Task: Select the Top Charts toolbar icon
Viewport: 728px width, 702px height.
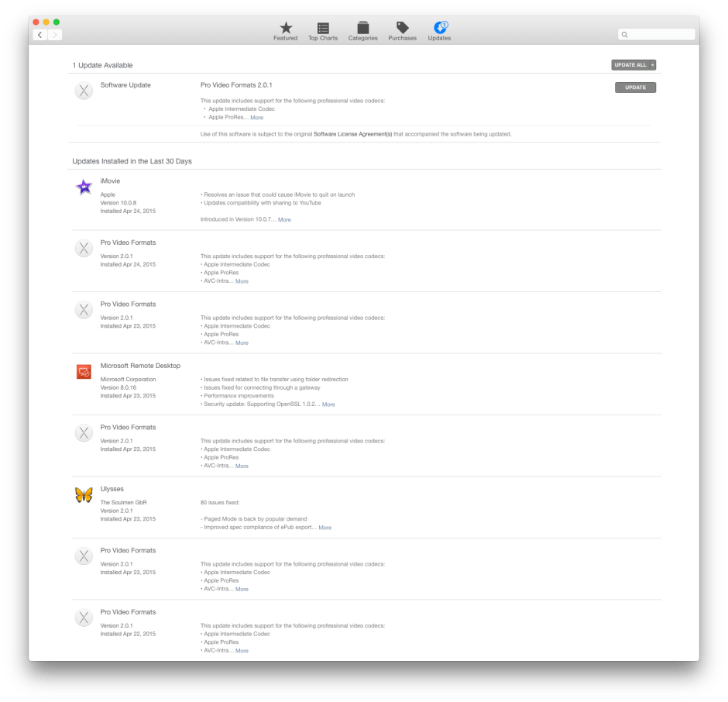Action: [323, 29]
